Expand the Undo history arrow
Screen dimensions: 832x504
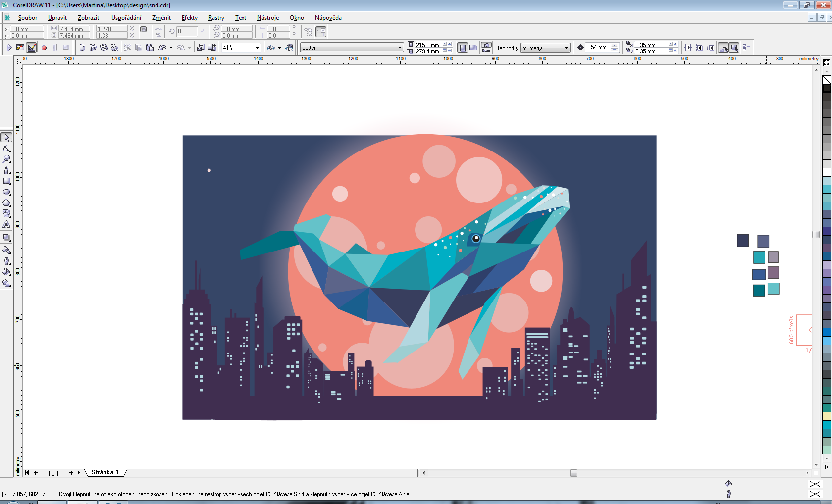[x=171, y=48]
